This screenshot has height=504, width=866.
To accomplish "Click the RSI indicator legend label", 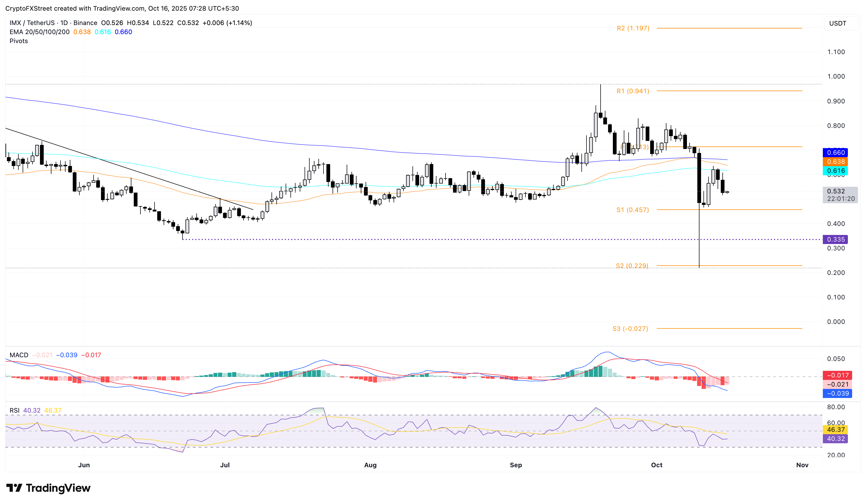I will (x=14, y=410).
